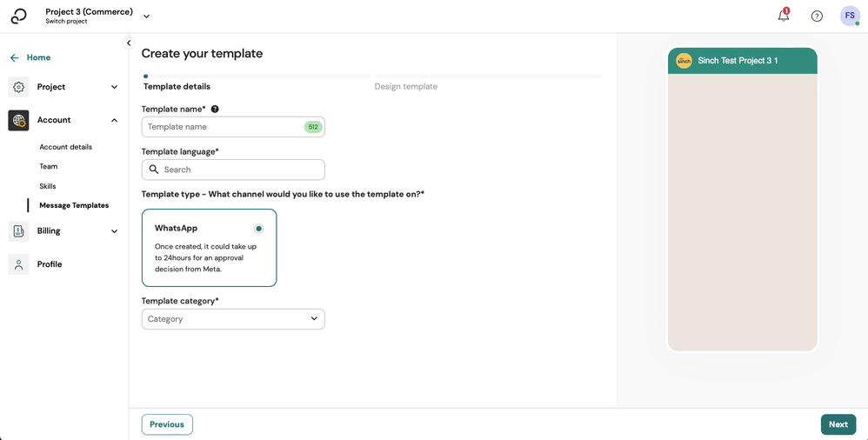
Task: Open the project switcher dropdown arrow
Action: tap(146, 16)
